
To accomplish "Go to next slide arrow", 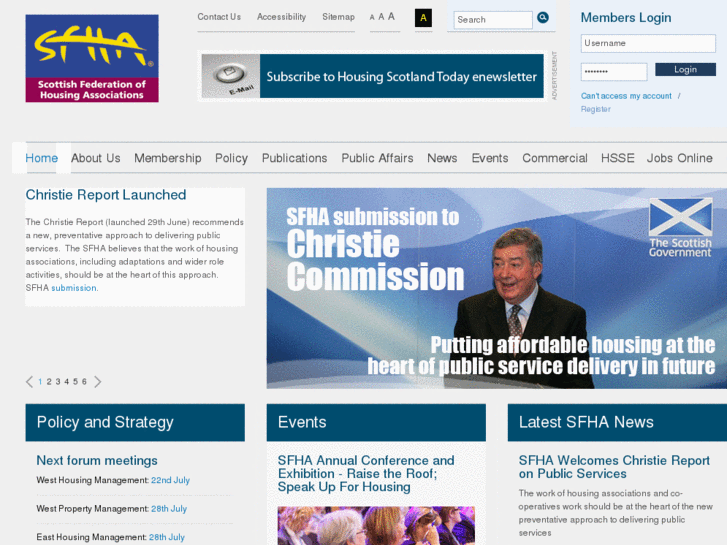I will (97, 382).
